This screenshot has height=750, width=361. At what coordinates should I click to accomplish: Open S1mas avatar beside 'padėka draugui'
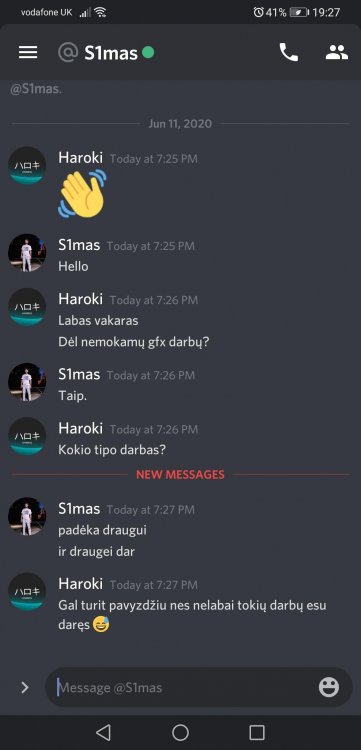coord(27,516)
